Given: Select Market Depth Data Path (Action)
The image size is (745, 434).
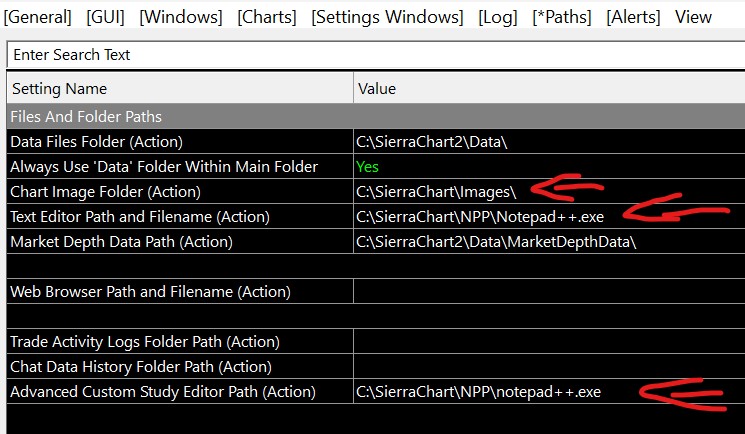Looking at the screenshot, I should 121,242.
